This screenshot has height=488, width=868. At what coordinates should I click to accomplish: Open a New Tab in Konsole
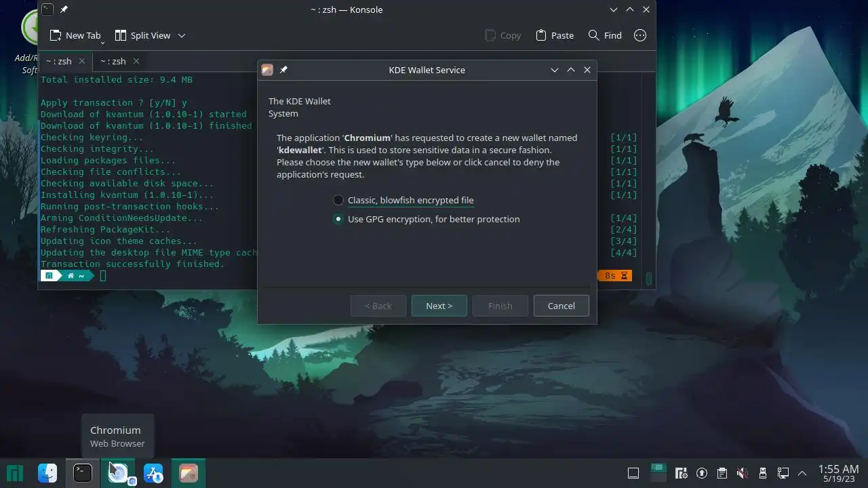(75, 35)
